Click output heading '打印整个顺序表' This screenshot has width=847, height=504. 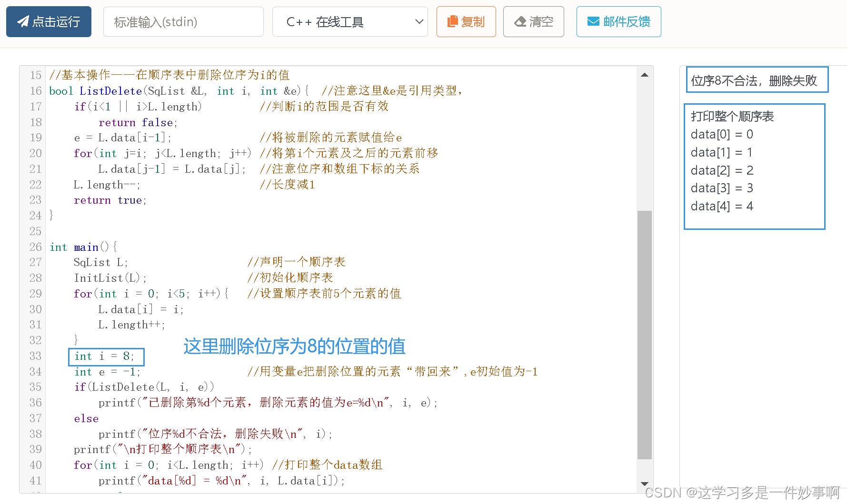[x=732, y=117]
